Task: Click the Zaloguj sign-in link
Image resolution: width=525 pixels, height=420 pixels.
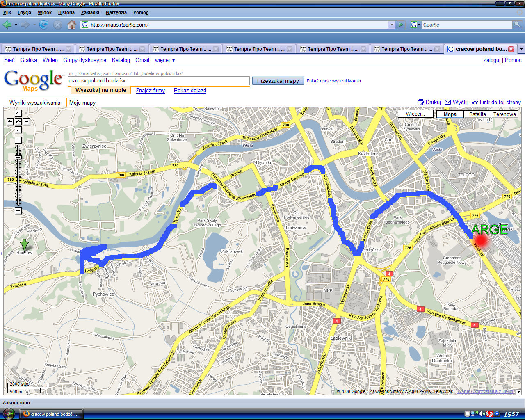Action: 492,60
